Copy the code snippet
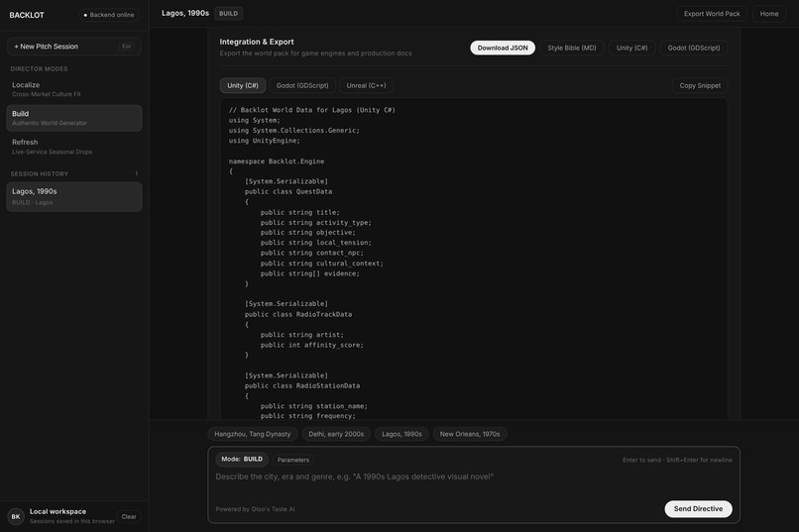799x532 pixels. coord(700,85)
